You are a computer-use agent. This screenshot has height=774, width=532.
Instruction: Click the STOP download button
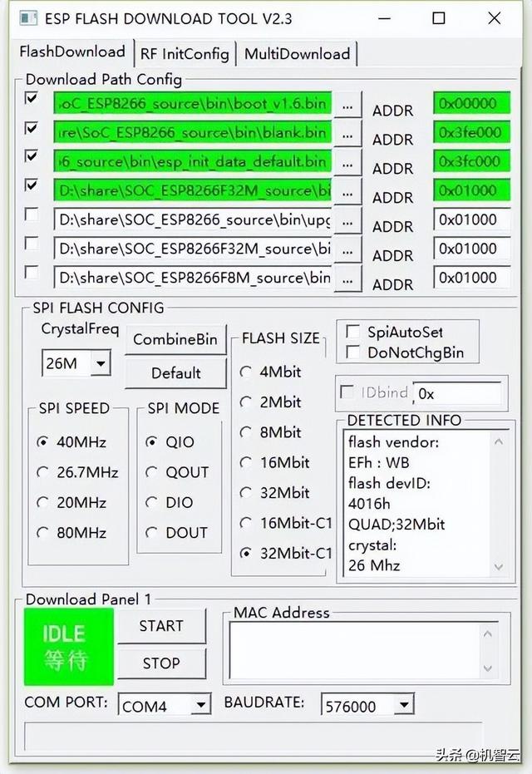pos(161,663)
